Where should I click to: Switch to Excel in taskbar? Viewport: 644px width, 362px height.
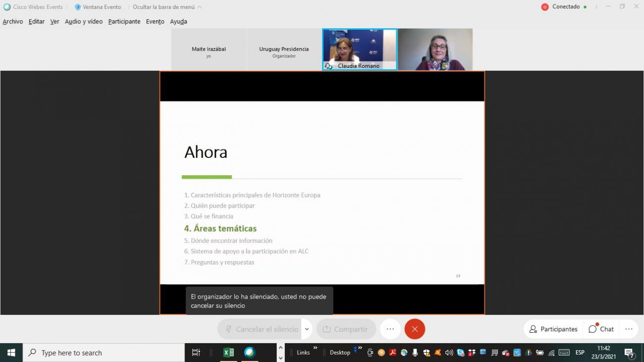(x=228, y=353)
